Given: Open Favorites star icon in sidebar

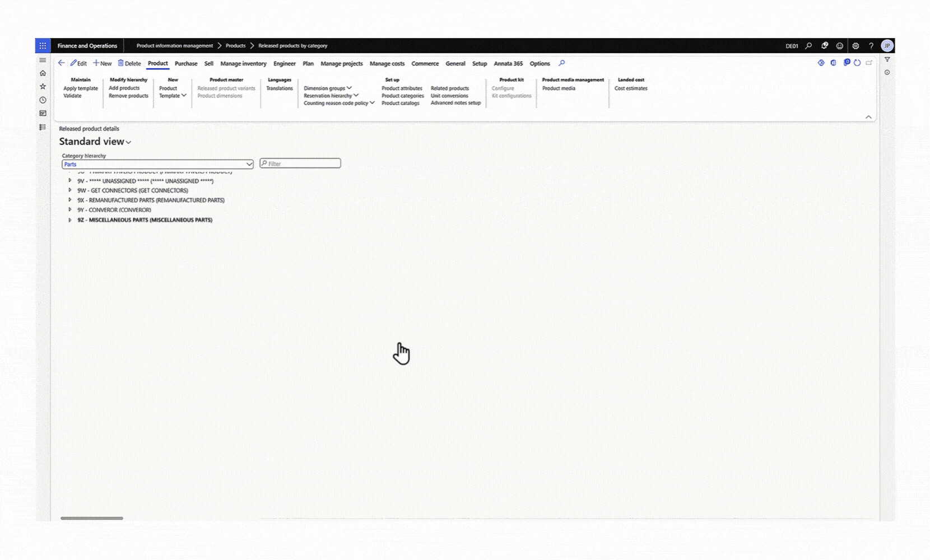Looking at the screenshot, I should coord(43,87).
